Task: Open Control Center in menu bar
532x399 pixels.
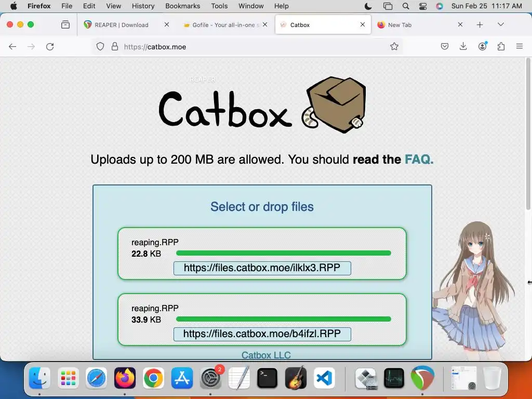Action: tap(423, 6)
